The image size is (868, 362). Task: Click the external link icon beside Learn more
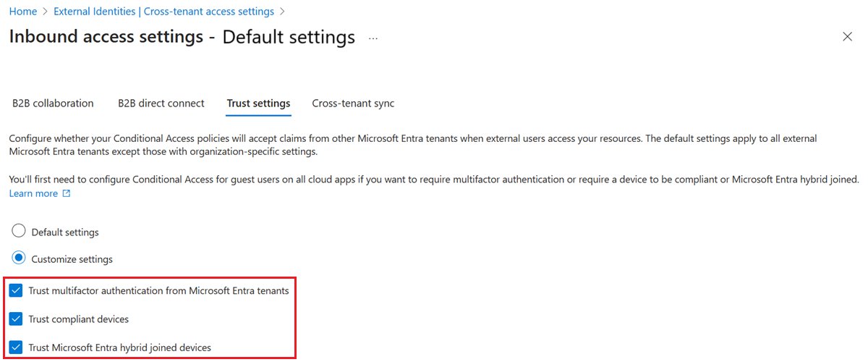[67, 194]
